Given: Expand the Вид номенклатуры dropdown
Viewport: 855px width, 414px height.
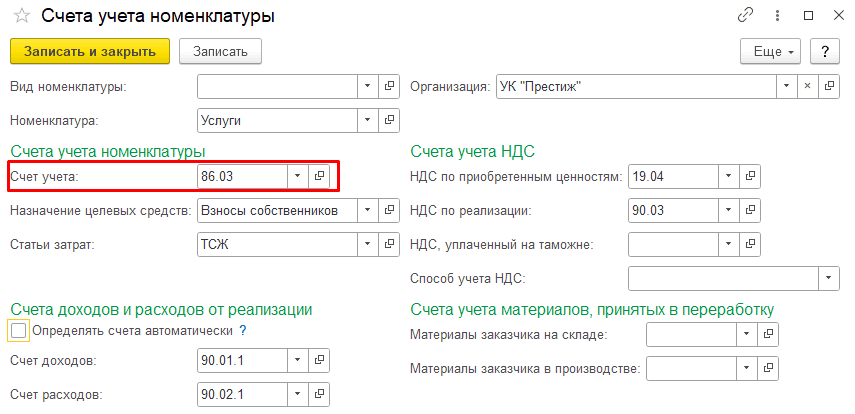Looking at the screenshot, I should tap(367, 87).
